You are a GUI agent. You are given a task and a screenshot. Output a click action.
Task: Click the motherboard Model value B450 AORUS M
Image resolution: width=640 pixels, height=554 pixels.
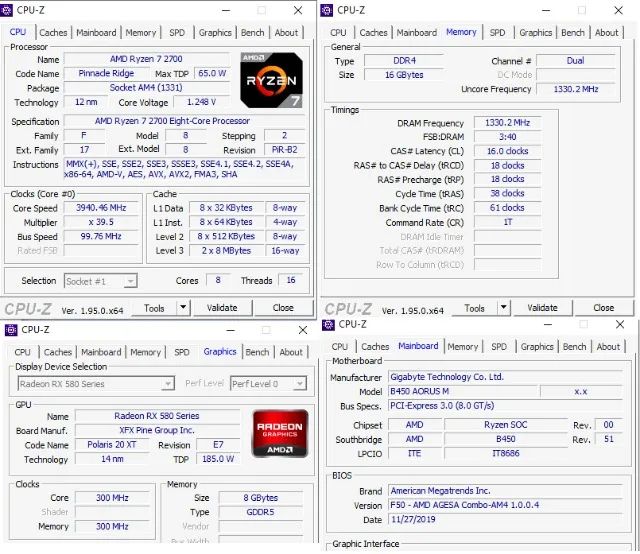463,392
